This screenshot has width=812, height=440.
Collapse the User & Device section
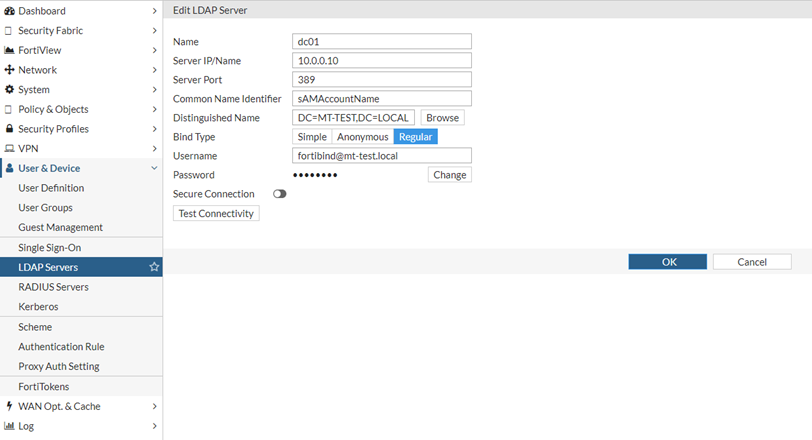pyautogui.click(x=154, y=168)
